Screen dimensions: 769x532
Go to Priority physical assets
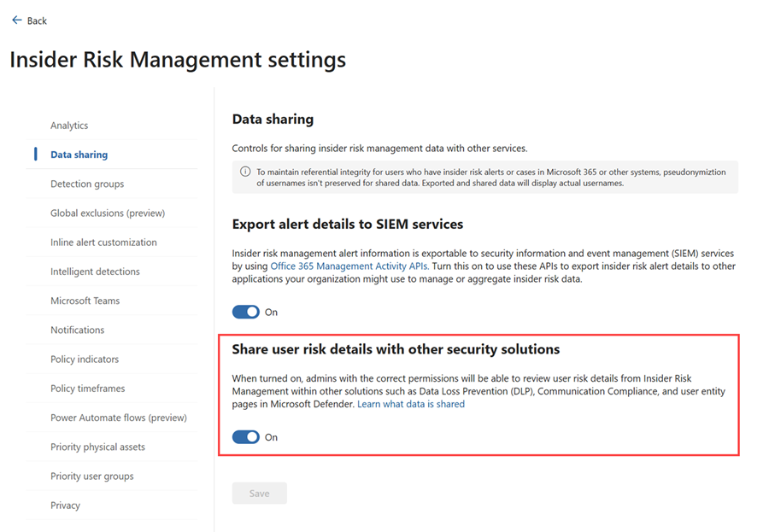point(97,447)
